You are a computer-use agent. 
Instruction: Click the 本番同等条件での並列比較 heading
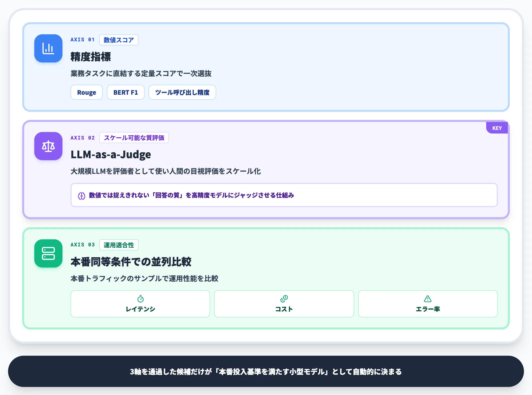pos(131,262)
